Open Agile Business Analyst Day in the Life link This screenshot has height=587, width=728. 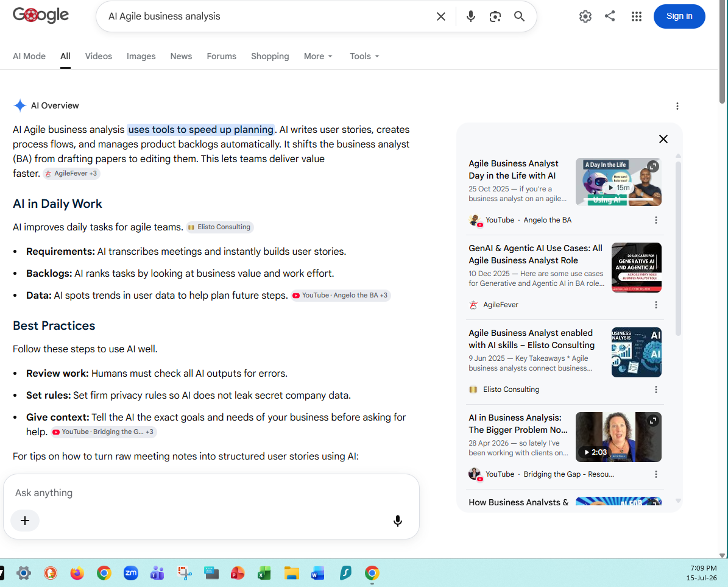click(512, 169)
